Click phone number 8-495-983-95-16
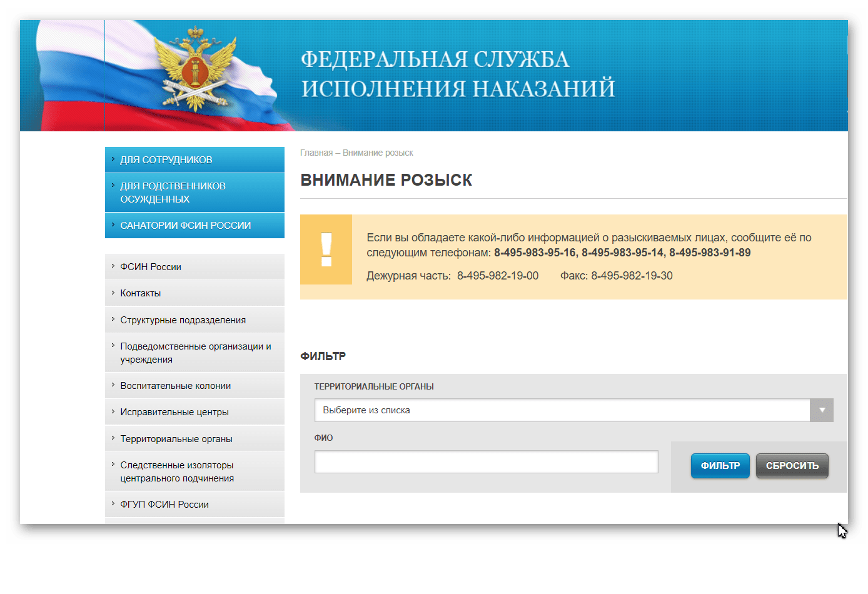Image resolution: width=868 pixels, height=594 pixels. coord(535,253)
